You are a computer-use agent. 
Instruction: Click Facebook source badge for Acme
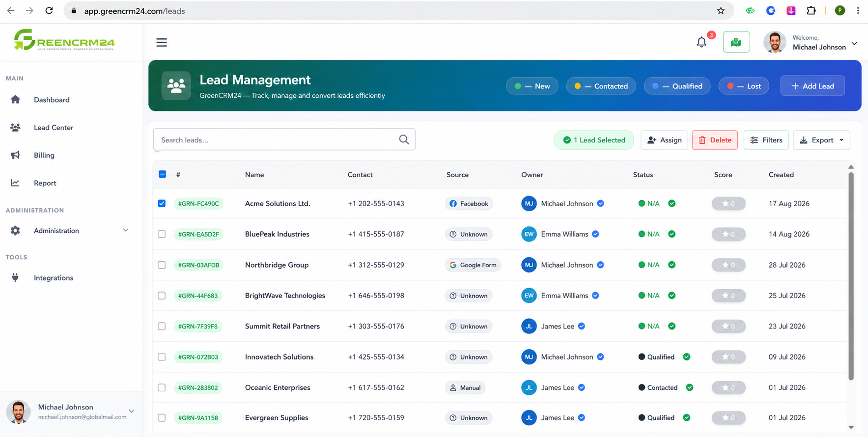[469, 203]
